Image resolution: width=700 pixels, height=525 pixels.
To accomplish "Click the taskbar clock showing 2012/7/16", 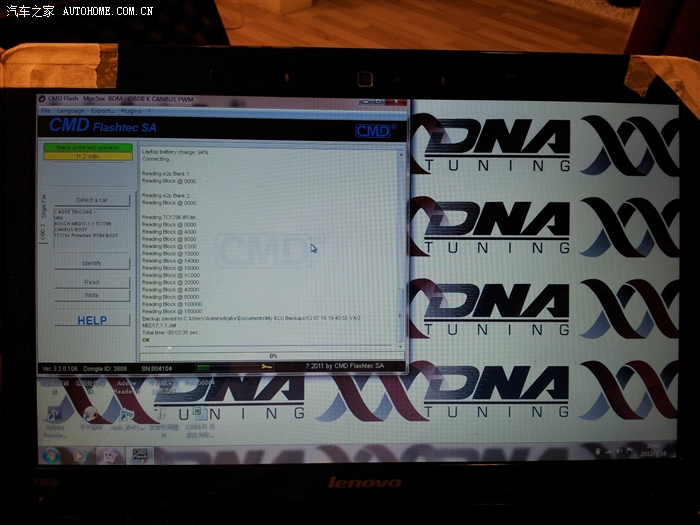I will 653,450.
